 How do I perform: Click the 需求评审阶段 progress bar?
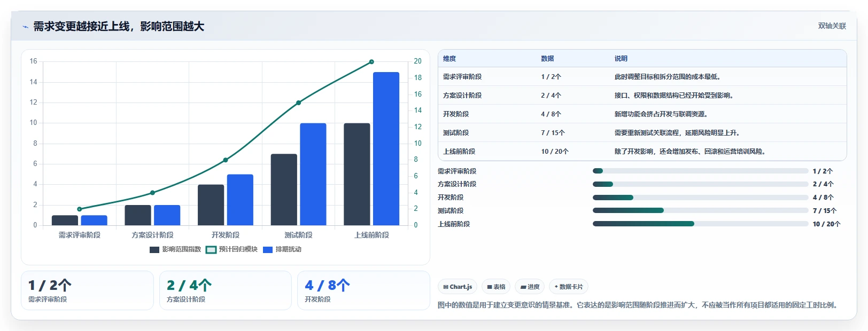pos(700,171)
